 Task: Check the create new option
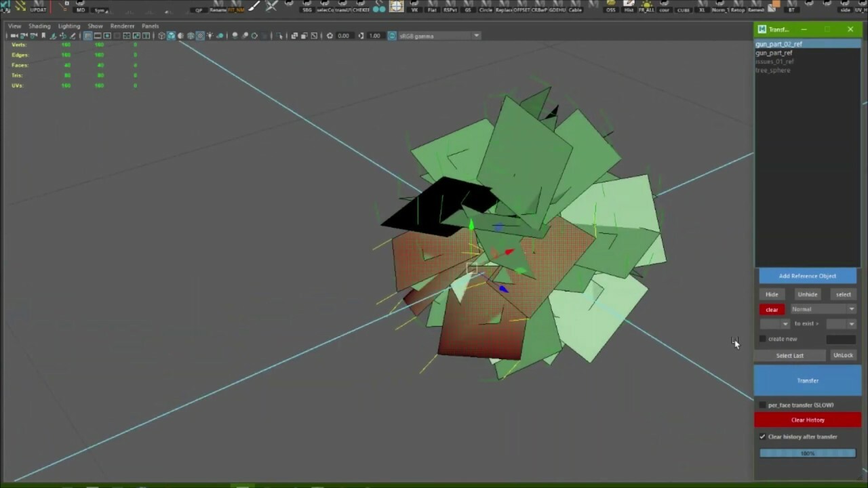pos(763,339)
